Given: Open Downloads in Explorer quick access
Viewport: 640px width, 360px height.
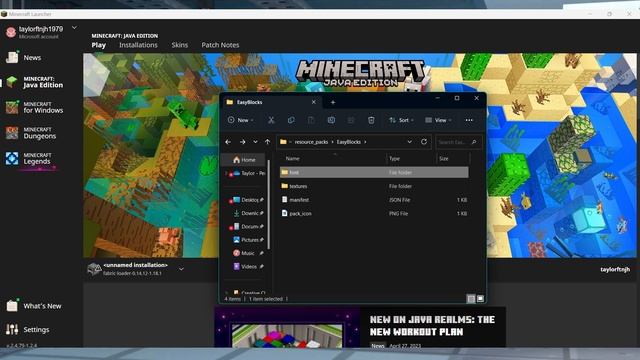Looking at the screenshot, I should click(248, 213).
